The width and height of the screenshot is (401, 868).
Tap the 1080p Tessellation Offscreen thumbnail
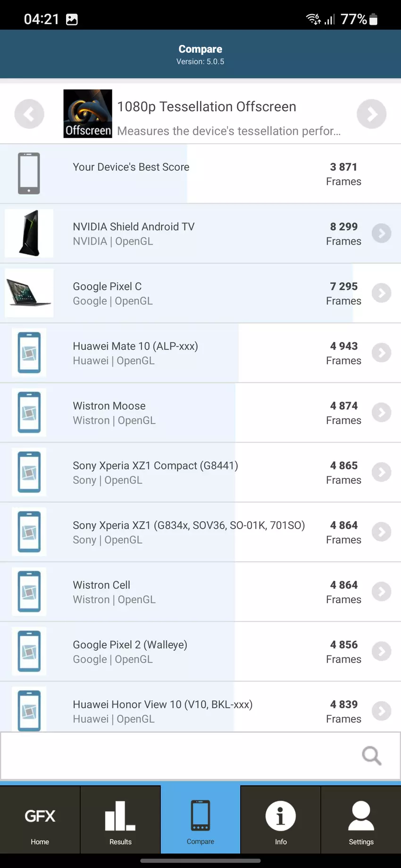(x=88, y=114)
